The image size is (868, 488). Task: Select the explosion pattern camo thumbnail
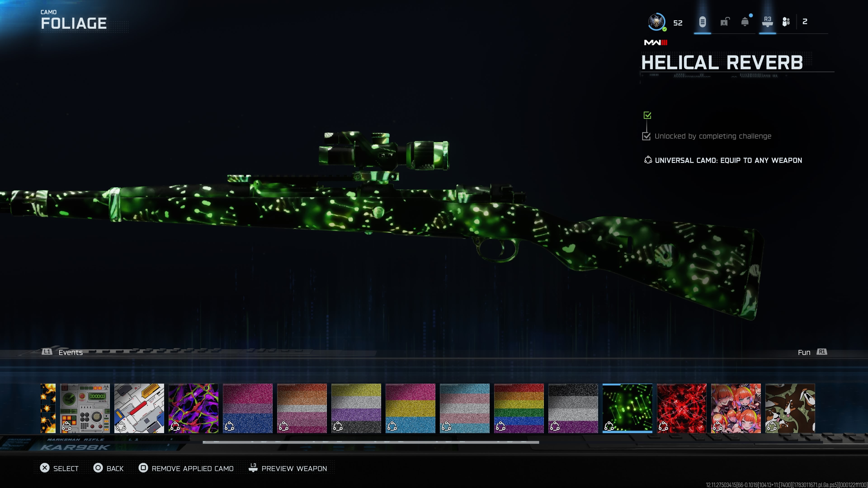(x=48, y=408)
